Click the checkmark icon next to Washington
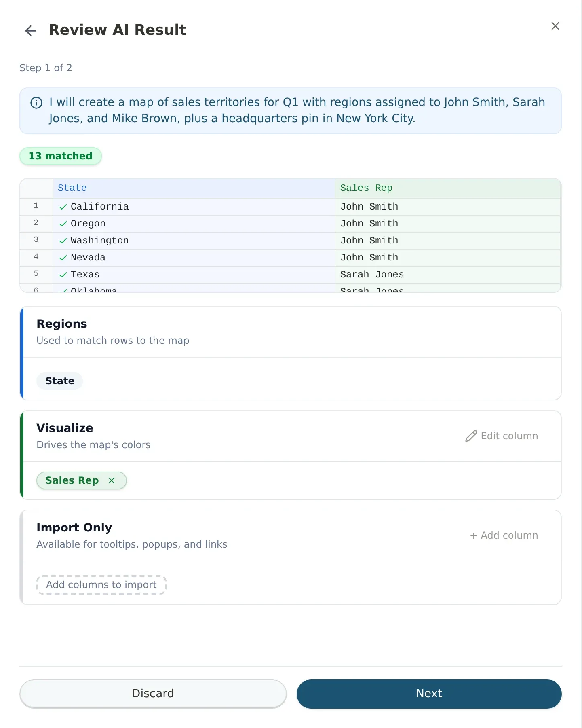Viewport: 582px width, 728px height. click(x=63, y=241)
